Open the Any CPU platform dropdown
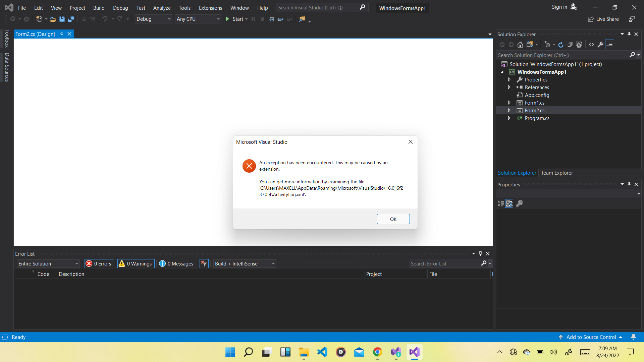The image size is (644, 362). coord(198,19)
